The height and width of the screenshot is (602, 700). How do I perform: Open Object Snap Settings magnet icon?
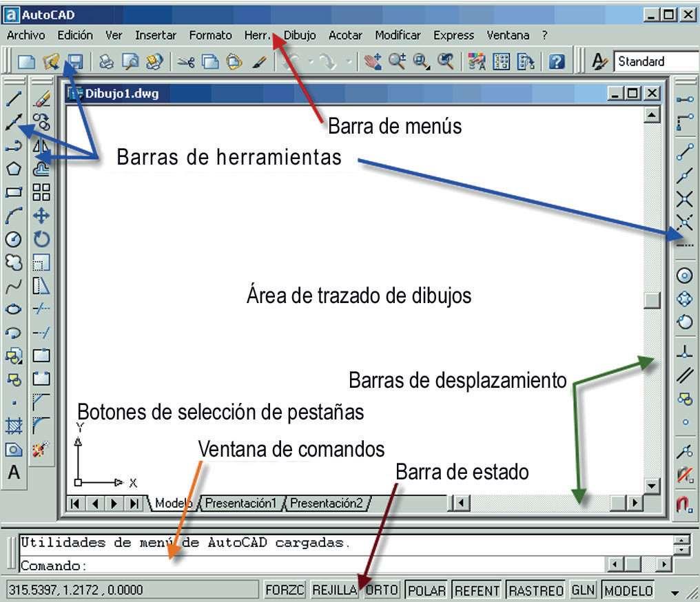click(x=684, y=504)
